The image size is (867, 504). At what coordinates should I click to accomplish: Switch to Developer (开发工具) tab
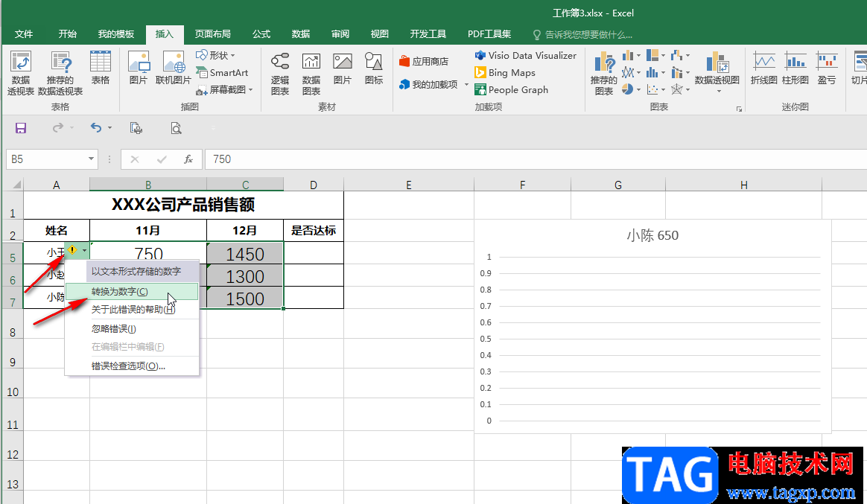(428, 34)
